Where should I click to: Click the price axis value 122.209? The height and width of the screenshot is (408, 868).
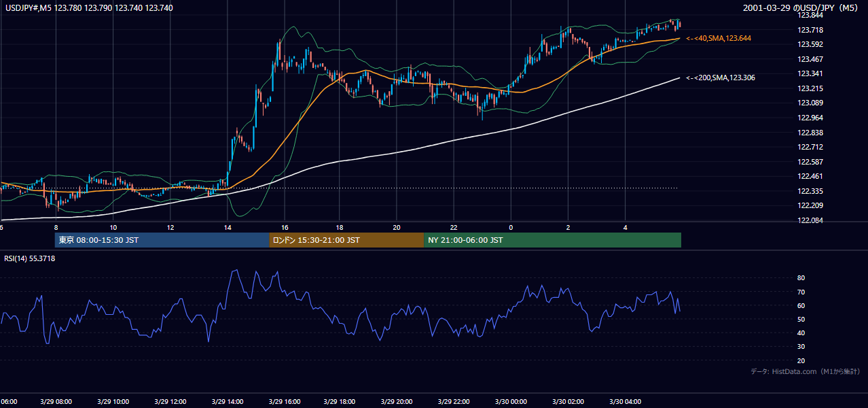810,205
